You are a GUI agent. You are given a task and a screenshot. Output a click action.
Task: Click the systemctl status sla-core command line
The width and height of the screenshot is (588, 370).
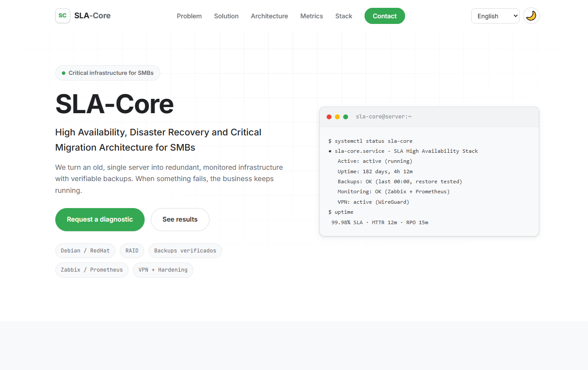point(370,141)
